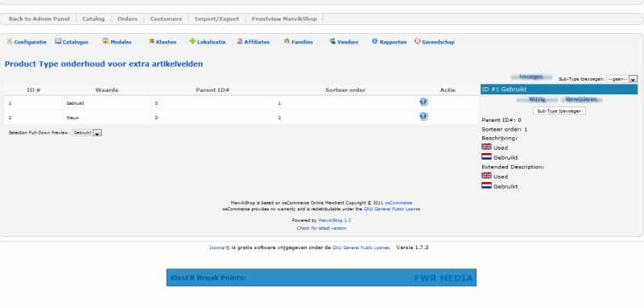Expand the Sub-Type toevoegen dropdown
The width and height of the screenshot is (644, 308).
[x=621, y=78]
